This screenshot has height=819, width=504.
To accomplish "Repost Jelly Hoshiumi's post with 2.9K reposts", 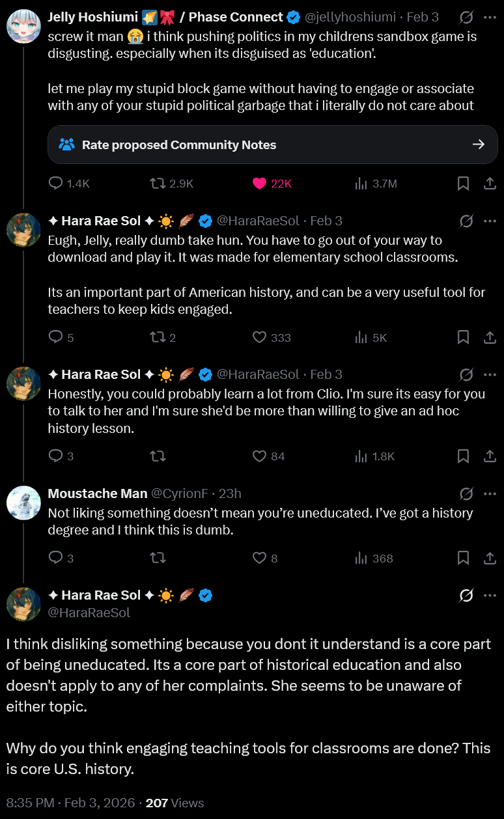I will (x=158, y=184).
